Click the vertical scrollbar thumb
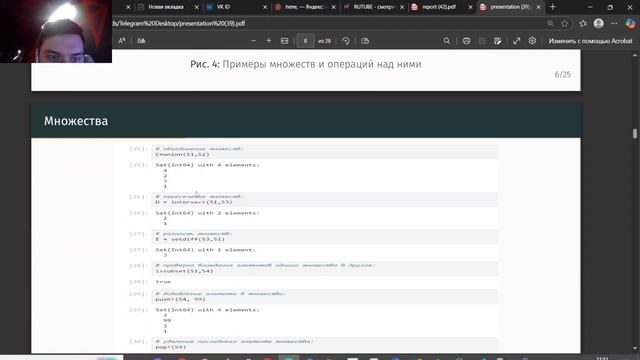640x360 pixels. tap(635, 134)
